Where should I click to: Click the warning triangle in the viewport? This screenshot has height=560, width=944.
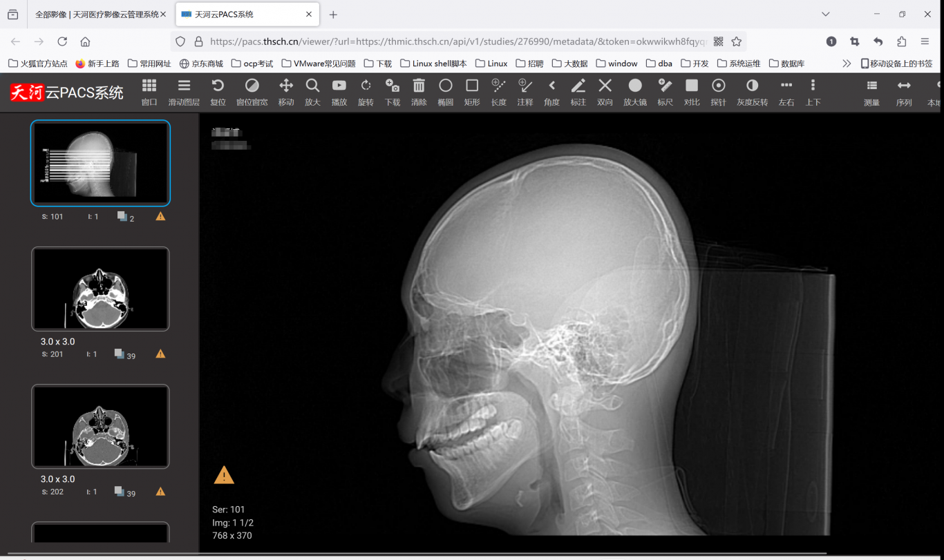[x=224, y=475]
